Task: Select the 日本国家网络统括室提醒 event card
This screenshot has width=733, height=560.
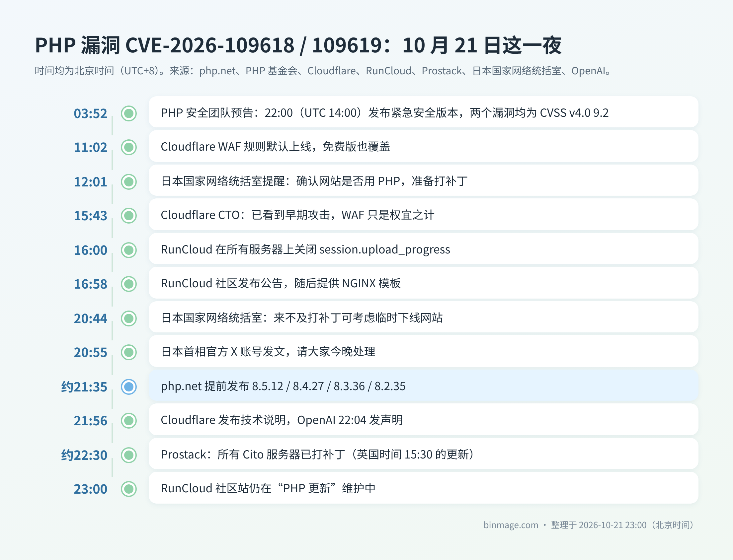Action: [424, 180]
